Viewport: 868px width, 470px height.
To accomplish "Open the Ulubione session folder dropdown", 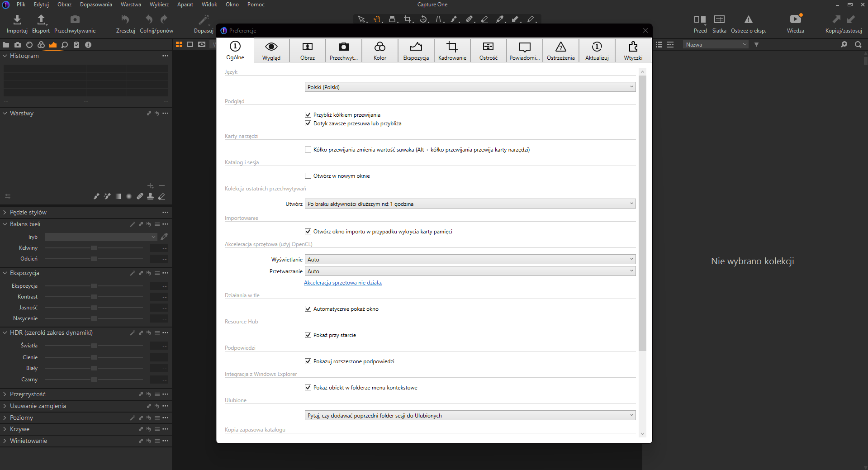I will (x=470, y=415).
